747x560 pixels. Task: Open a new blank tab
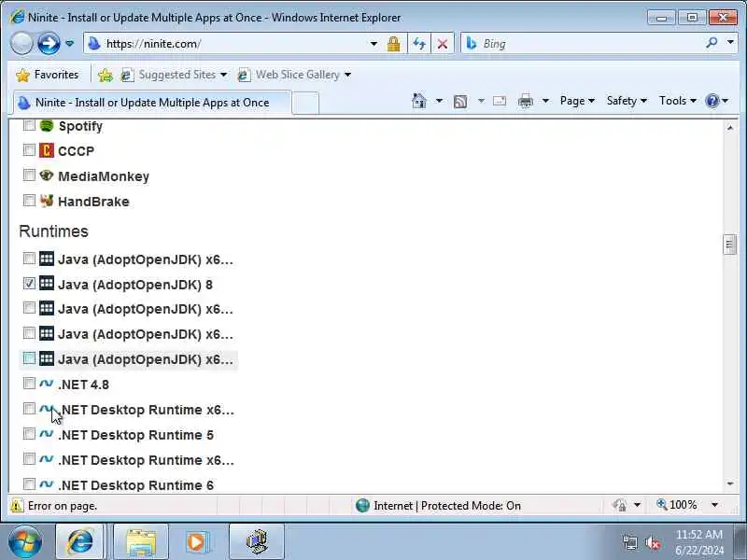(305, 103)
